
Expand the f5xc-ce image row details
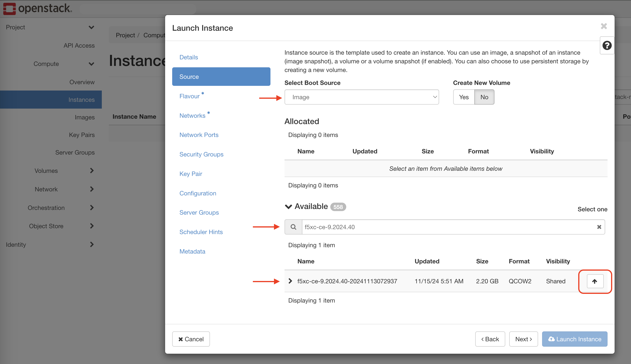(290, 281)
